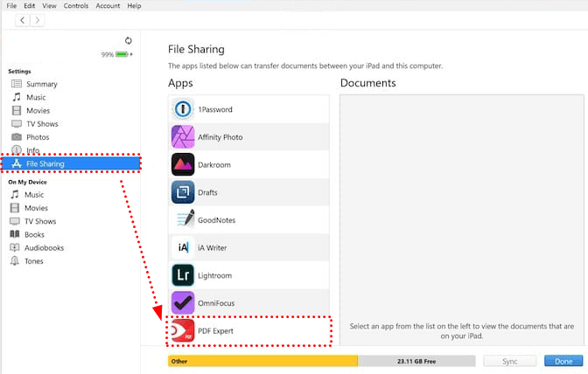Open the Account menu
The height and width of the screenshot is (374, 588).
[x=108, y=5]
